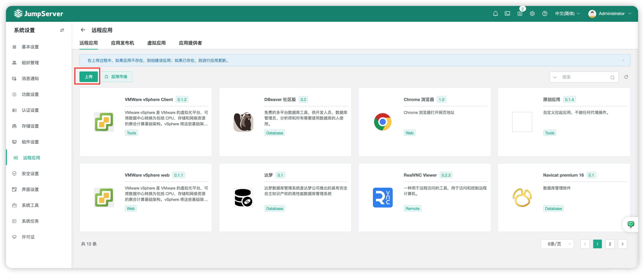The image size is (644, 274).
Task: Open the Administrator account dropdown
Action: [610, 14]
